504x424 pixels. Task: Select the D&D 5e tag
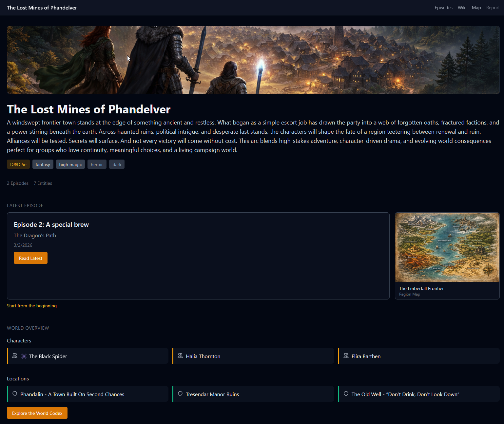[x=18, y=164]
